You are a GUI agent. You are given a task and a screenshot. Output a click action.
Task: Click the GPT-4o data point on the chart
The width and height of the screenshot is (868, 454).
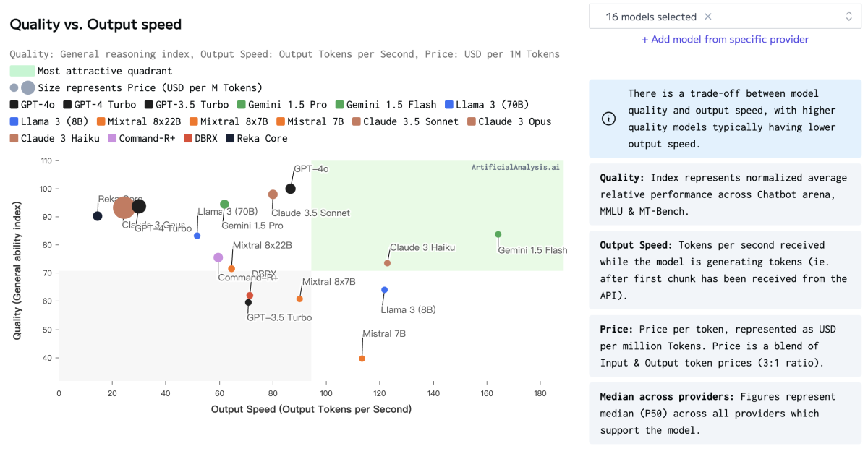pos(291,188)
